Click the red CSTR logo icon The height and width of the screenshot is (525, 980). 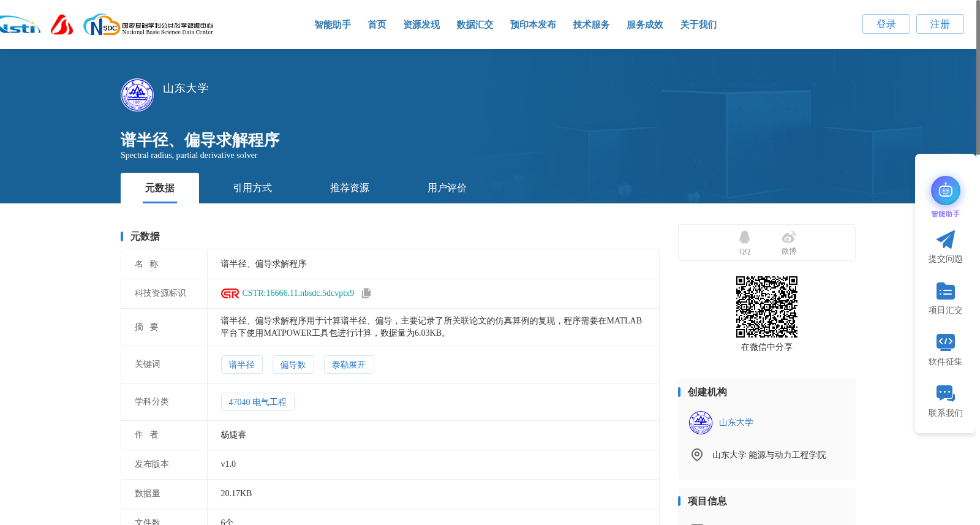pos(230,293)
